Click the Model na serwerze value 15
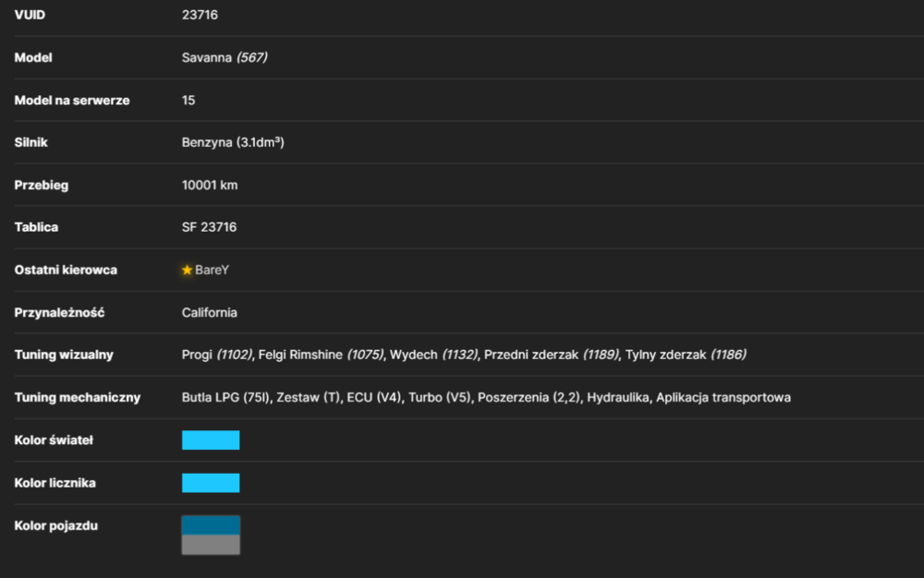The width and height of the screenshot is (924, 578). [188, 100]
